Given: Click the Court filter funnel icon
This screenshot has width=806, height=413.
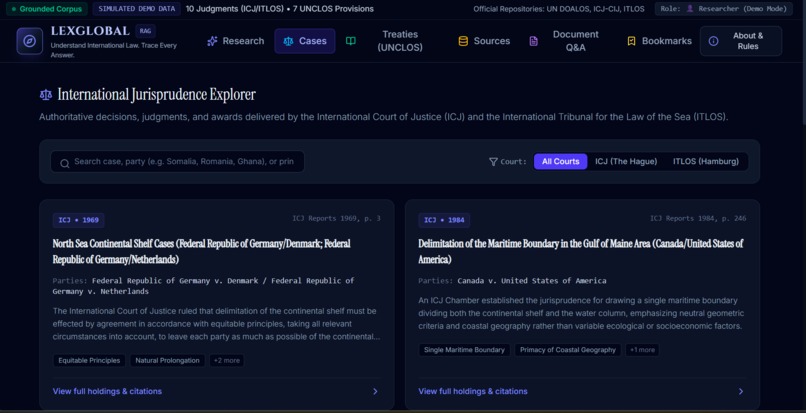Looking at the screenshot, I should [493, 161].
